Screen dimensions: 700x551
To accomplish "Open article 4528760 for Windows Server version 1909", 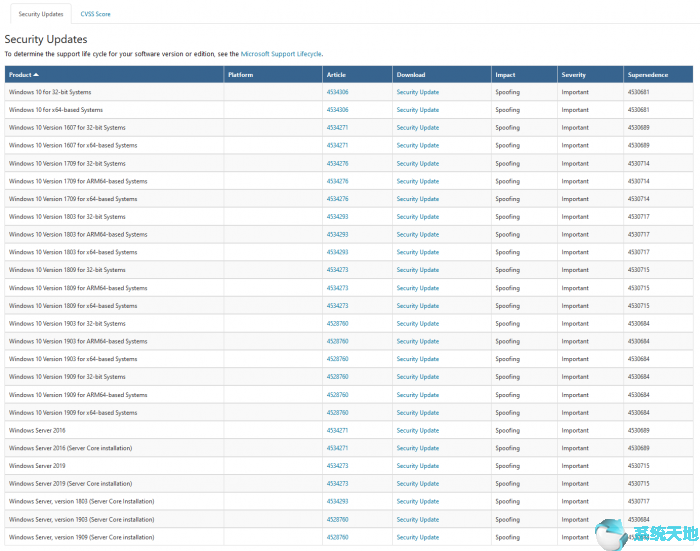I will (x=337, y=537).
